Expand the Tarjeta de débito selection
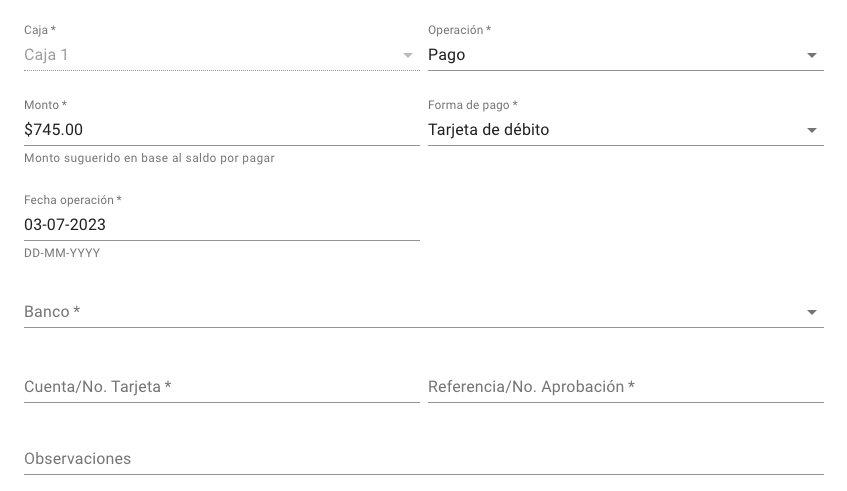The width and height of the screenshot is (847, 491). pyautogui.click(x=610, y=130)
